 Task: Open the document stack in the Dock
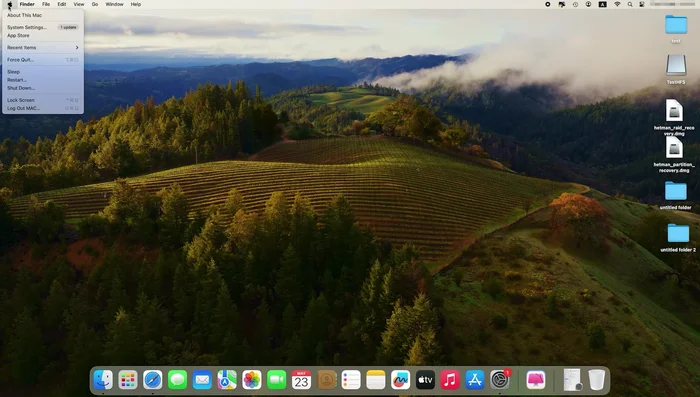[572, 380]
